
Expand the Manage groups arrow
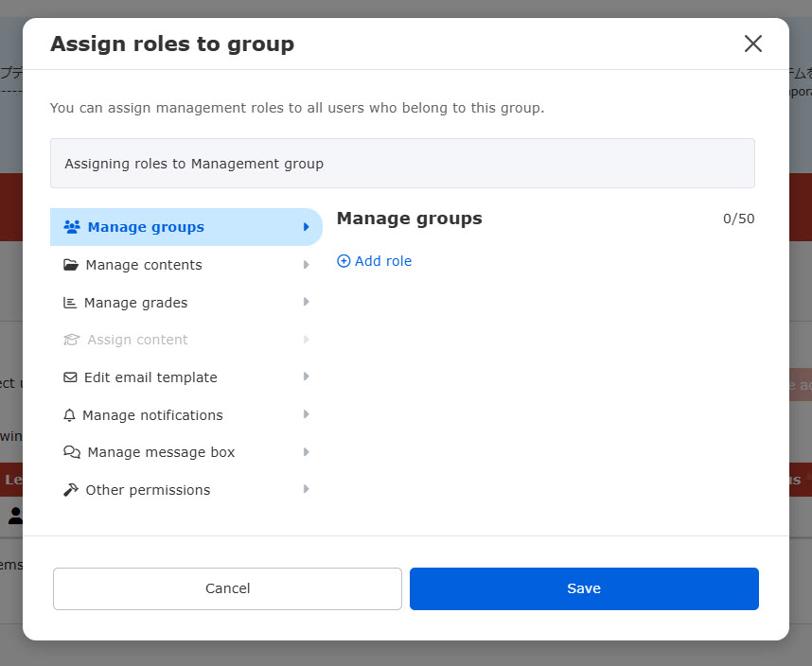(x=306, y=227)
